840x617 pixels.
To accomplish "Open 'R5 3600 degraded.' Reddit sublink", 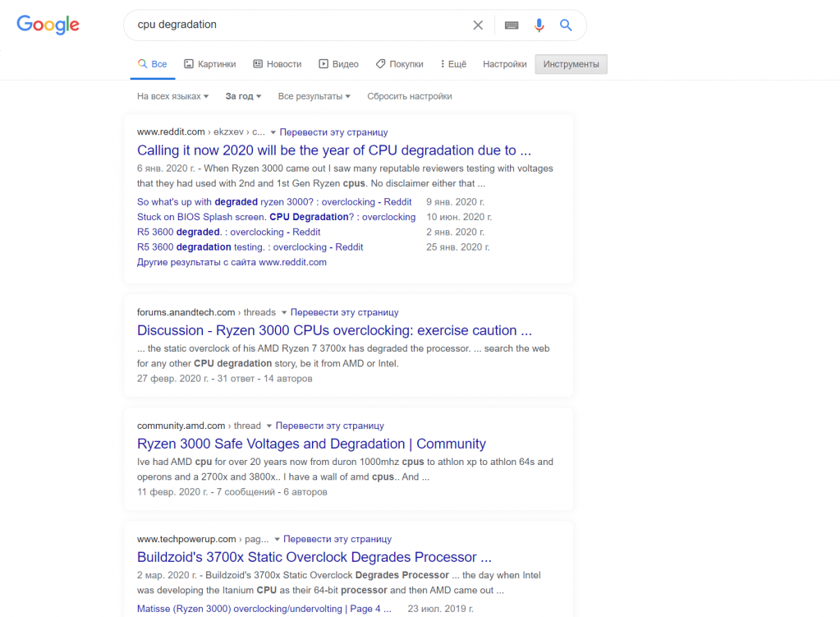I will tap(229, 232).
